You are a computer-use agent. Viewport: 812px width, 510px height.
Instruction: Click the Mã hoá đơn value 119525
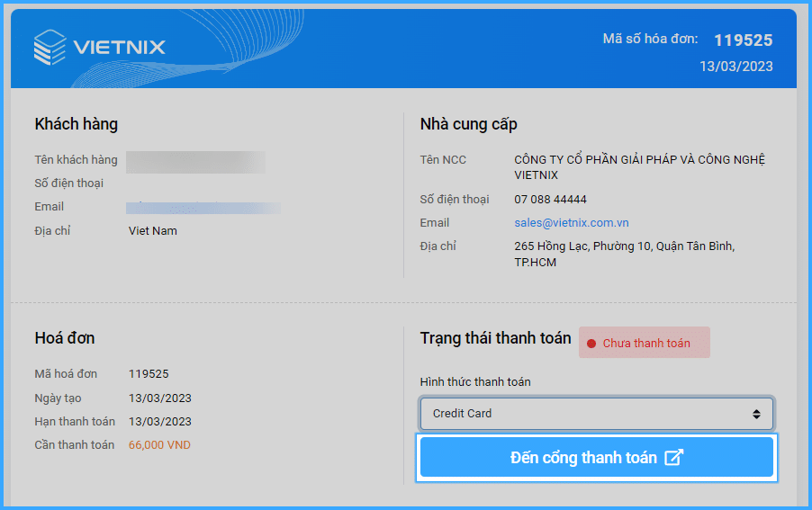coord(149,373)
